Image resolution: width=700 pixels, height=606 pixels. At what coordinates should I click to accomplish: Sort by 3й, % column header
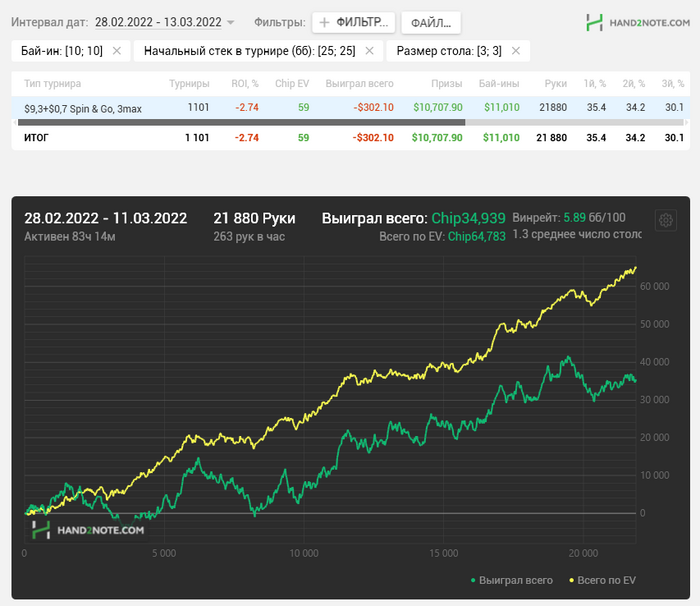point(673,84)
